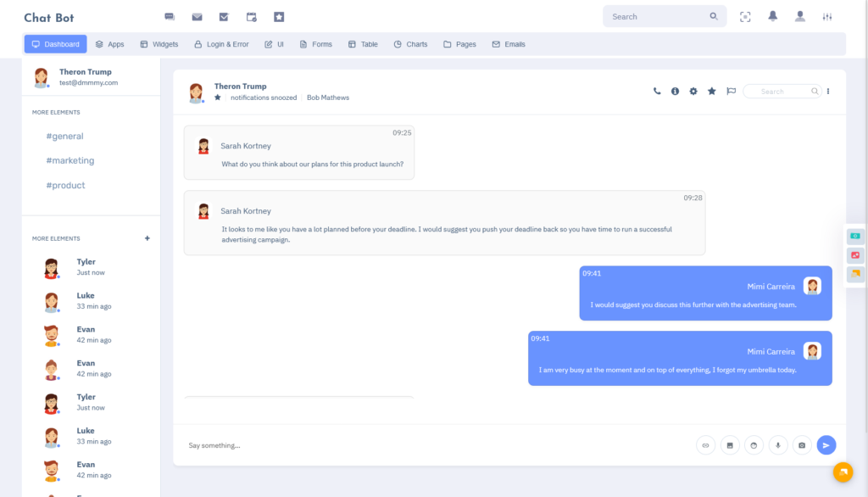Screen dimensions: 868x497
Task: Record a voice message with the microphone icon
Action: click(777, 444)
